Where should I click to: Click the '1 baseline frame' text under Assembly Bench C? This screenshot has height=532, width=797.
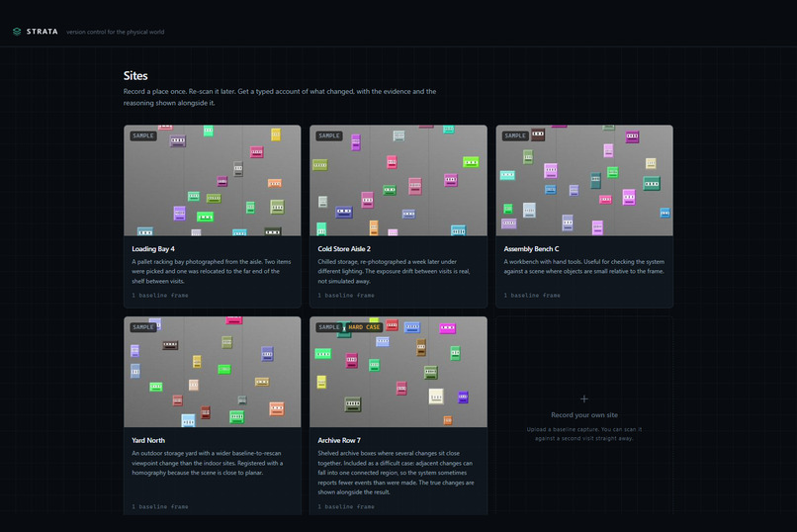coord(532,296)
